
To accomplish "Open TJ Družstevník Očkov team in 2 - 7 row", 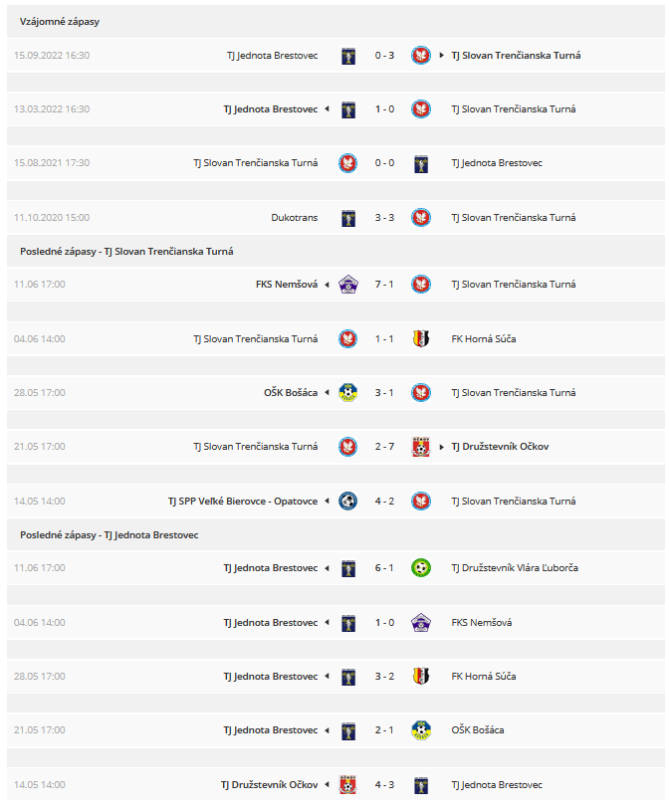I will click(x=500, y=447).
